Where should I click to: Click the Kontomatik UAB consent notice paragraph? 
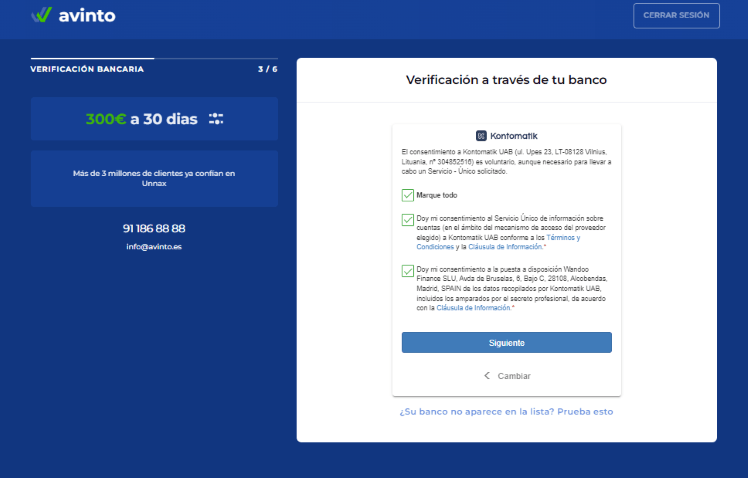(x=506, y=161)
